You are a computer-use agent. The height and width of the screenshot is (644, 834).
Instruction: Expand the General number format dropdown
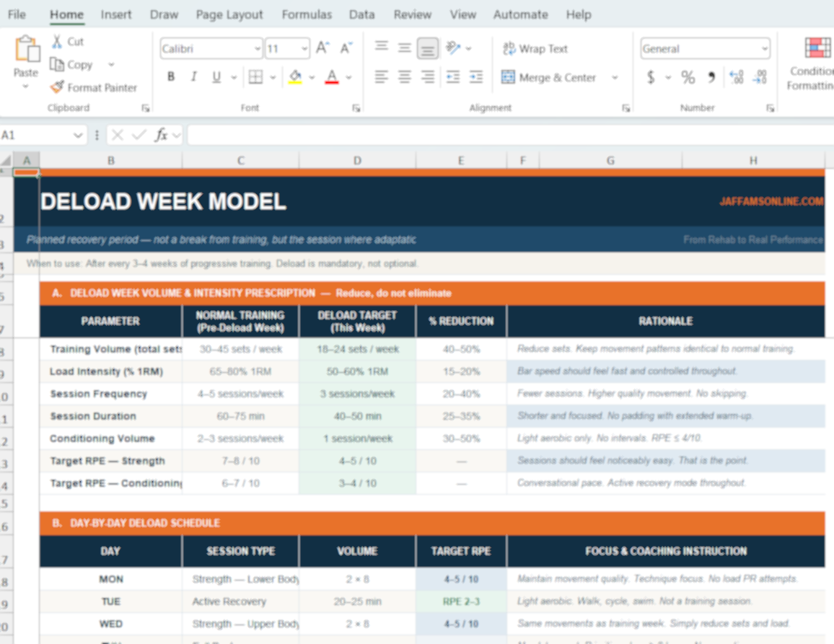coord(764,49)
